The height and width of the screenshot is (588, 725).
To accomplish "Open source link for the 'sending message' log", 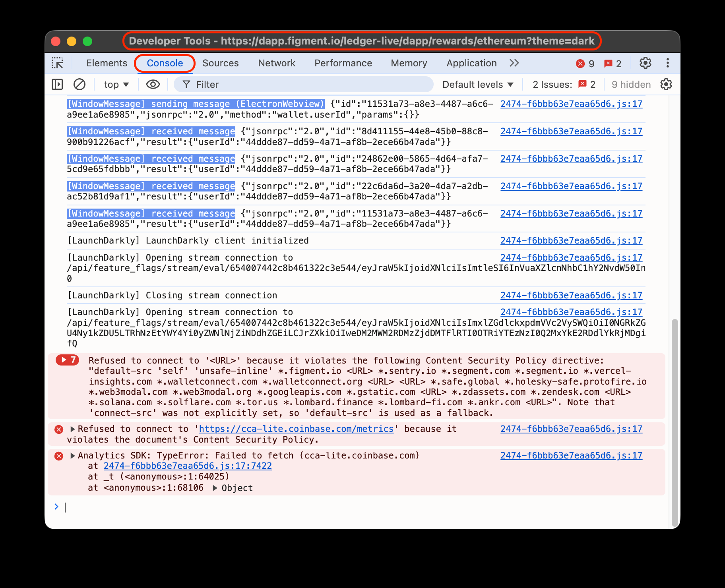I will [x=571, y=104].
